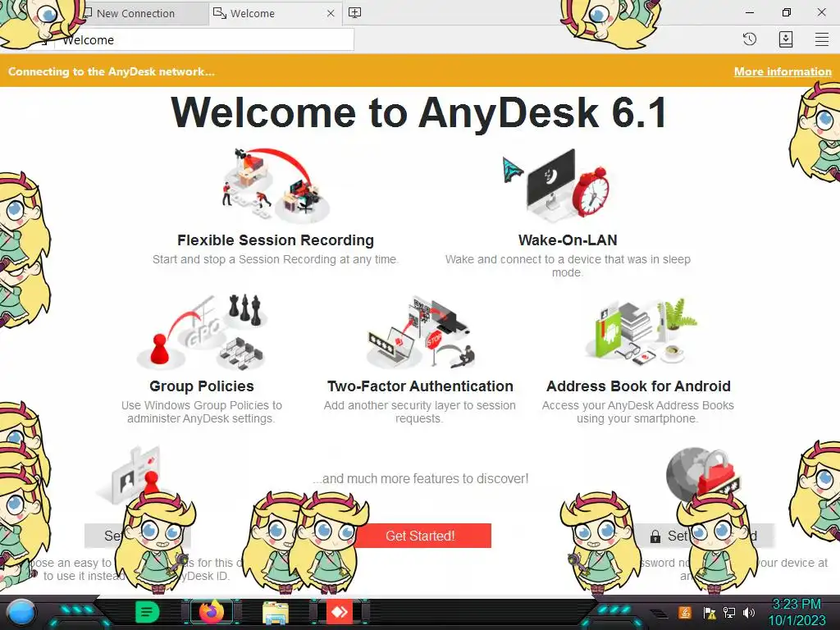Click the Two-Factor Authentication illustration
Screen dimensions: 840x630
[421, 331]
